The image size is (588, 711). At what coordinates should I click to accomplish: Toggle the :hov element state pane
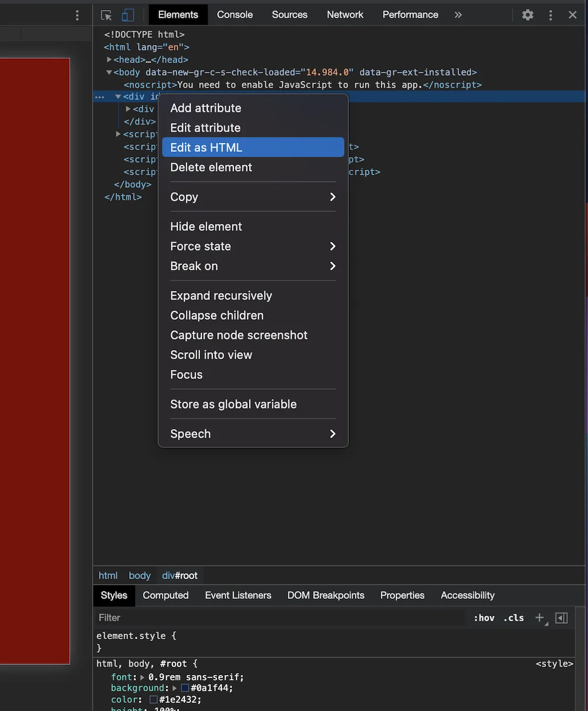pos(484,618)
